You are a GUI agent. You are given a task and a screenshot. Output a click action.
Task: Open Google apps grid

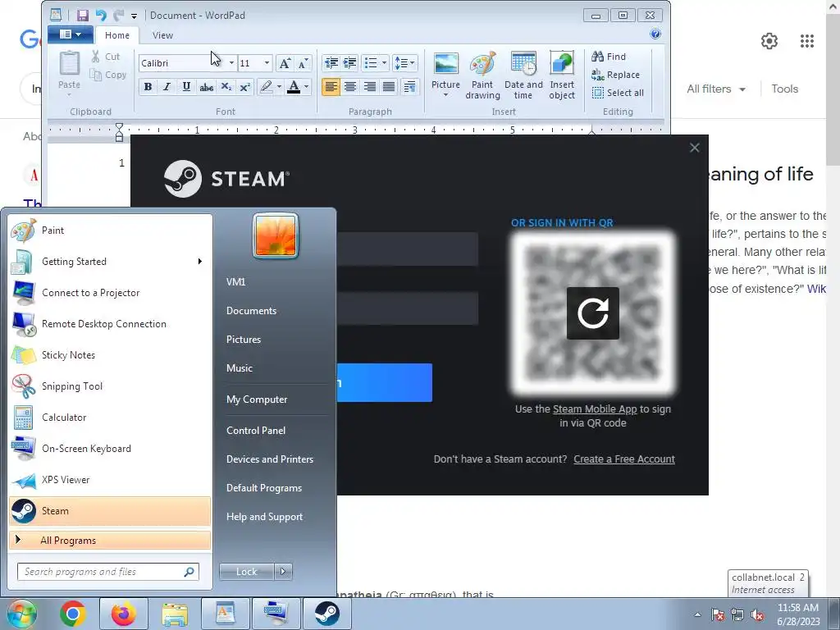pos(807,41)
